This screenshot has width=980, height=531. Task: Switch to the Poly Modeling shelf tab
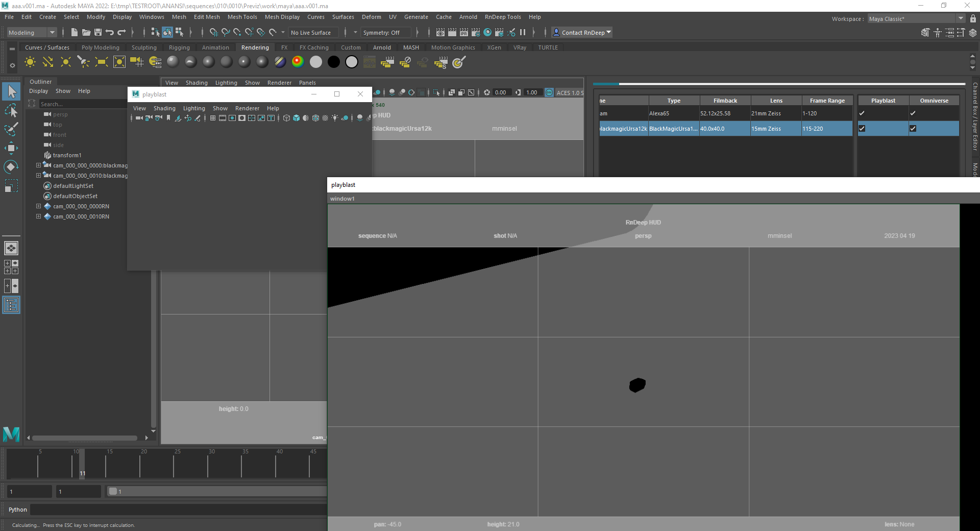[101, 47]
